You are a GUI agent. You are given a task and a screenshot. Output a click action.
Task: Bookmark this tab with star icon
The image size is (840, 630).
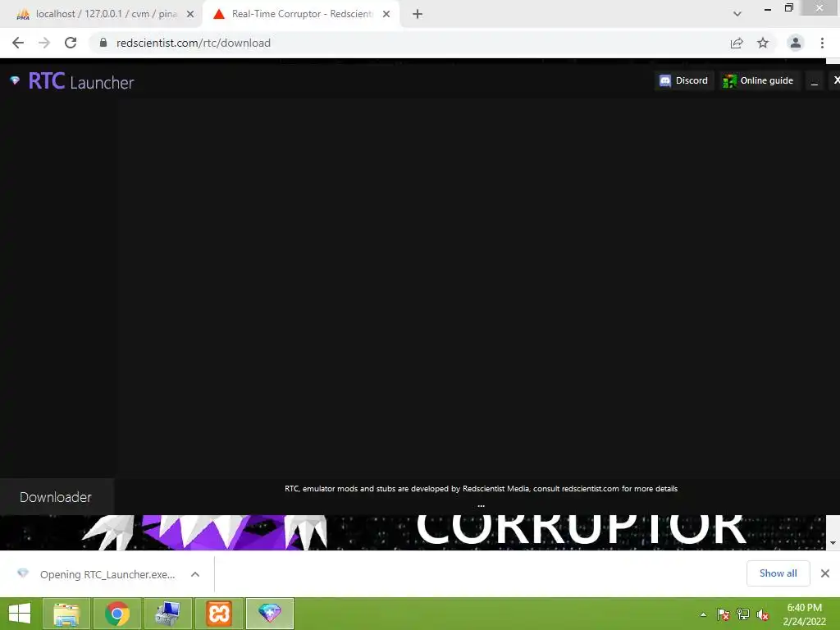(x=763, y=43)
